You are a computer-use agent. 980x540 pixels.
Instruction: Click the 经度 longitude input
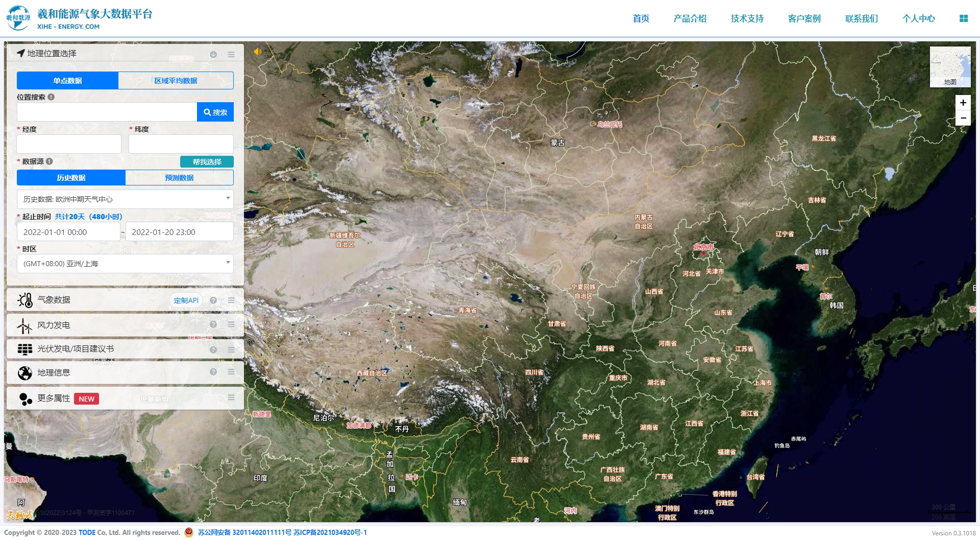(69, 144)
